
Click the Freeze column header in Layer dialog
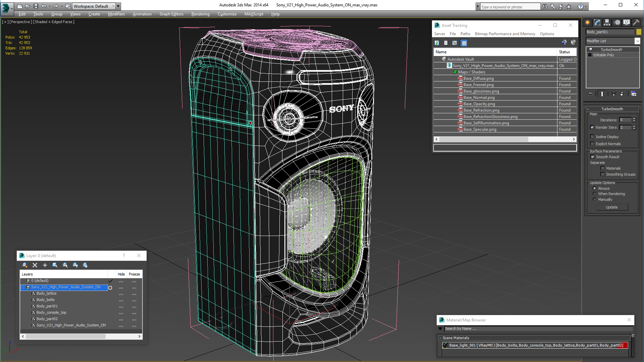point(134,274)
